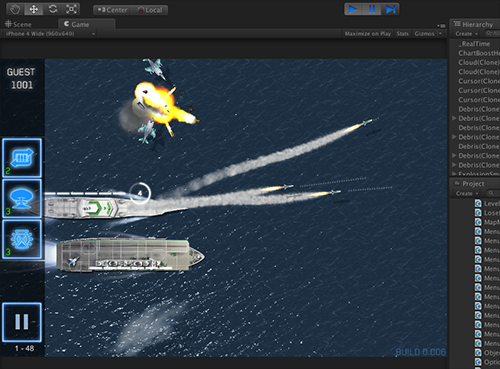The width and height of the screenshot is (500, 369).
Task: Click the jet fighter below the explosion
Action: click(147, 131)
